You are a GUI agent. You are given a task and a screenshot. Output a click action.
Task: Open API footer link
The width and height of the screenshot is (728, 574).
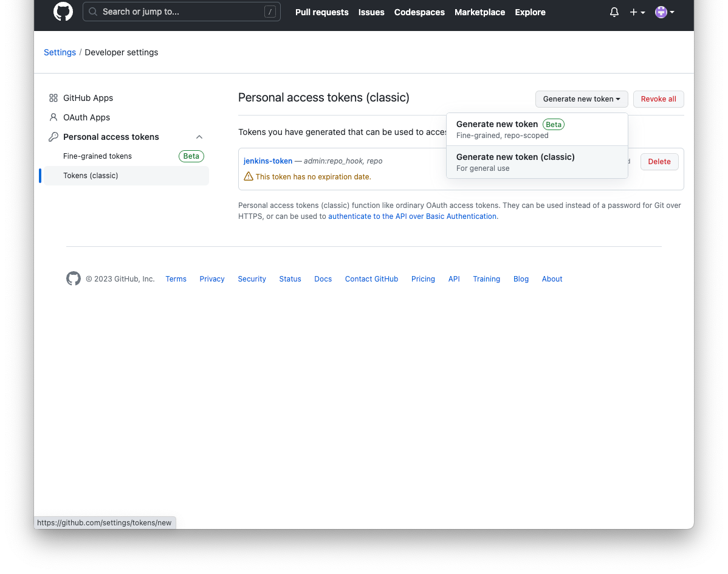(454, 279)
